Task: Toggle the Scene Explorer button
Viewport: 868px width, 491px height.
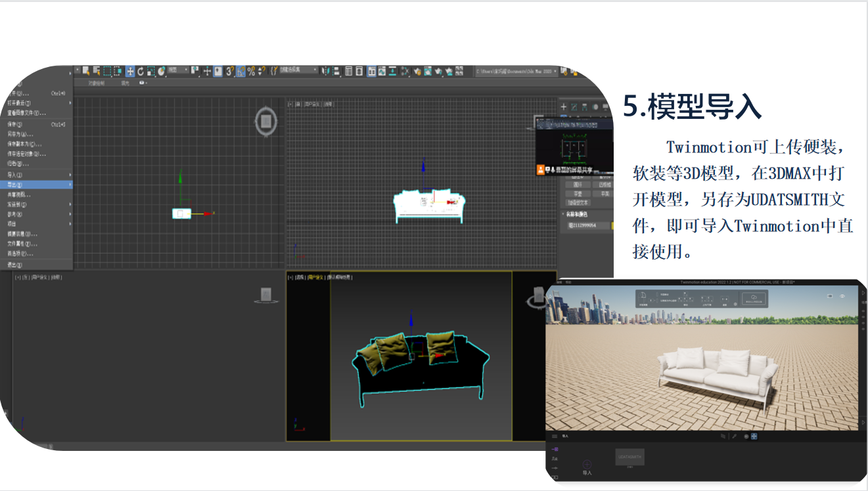Action: (349, 71)
